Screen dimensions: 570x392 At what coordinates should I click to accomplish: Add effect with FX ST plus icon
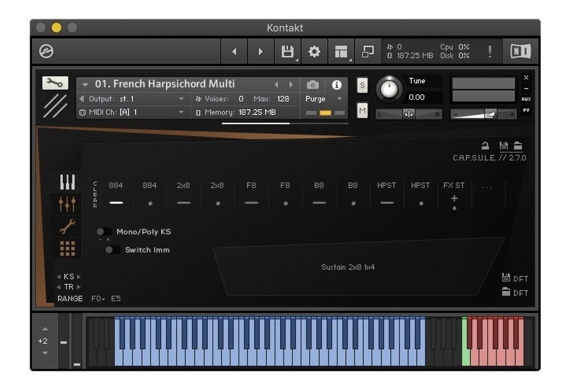(x=454, y=198)
